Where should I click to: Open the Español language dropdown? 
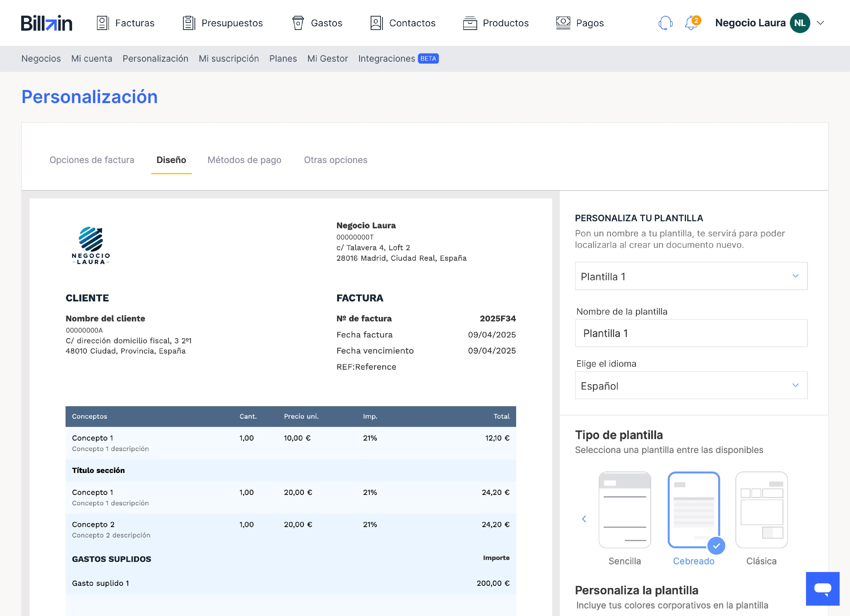click(x=691, y=385)
